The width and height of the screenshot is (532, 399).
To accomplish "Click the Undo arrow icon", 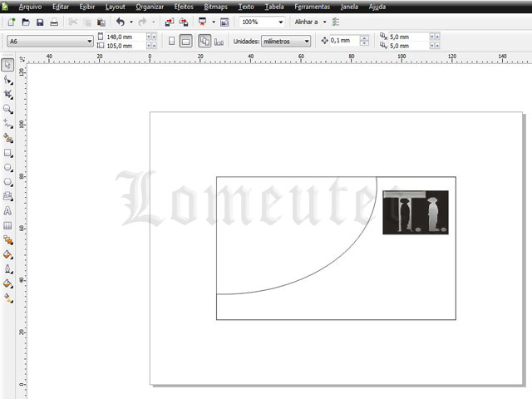I will pos(120,22).
